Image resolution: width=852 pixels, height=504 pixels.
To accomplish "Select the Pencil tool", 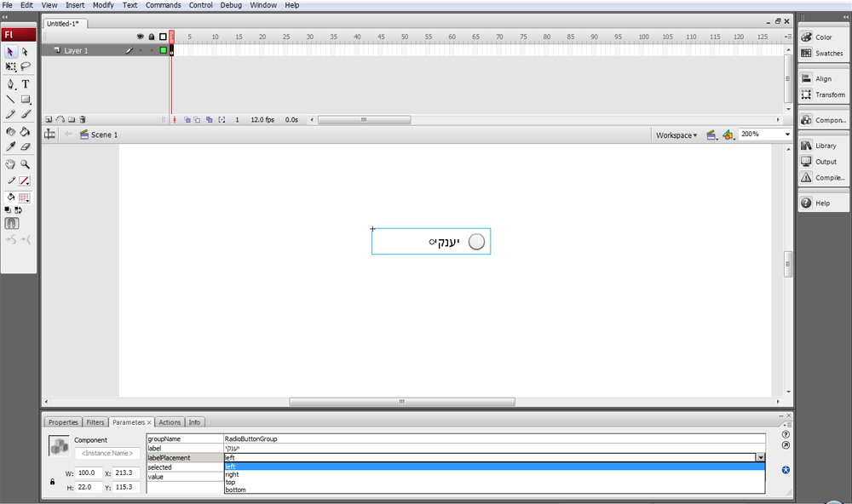I will 10,114.
